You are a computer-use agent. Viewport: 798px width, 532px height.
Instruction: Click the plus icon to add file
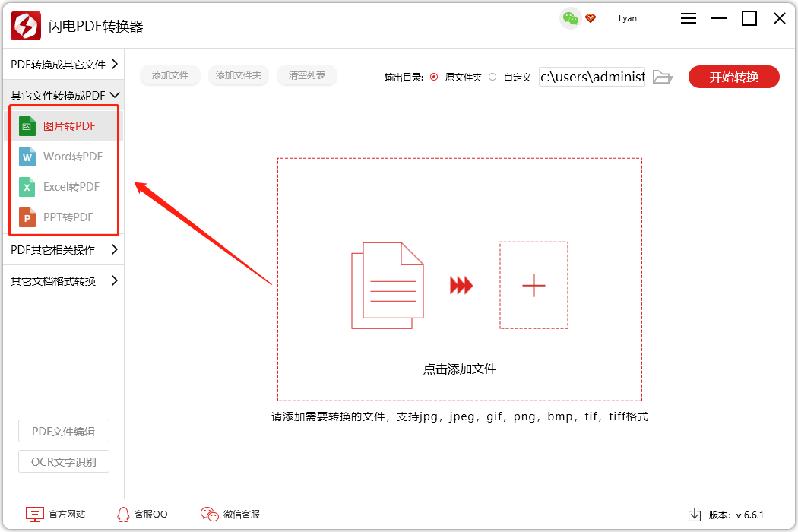point(534,285)
